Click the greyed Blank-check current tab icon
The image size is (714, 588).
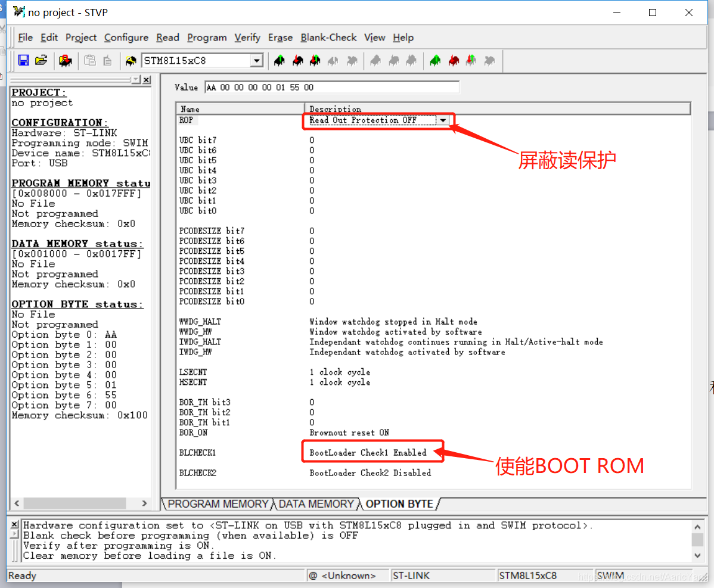(333, 61)
